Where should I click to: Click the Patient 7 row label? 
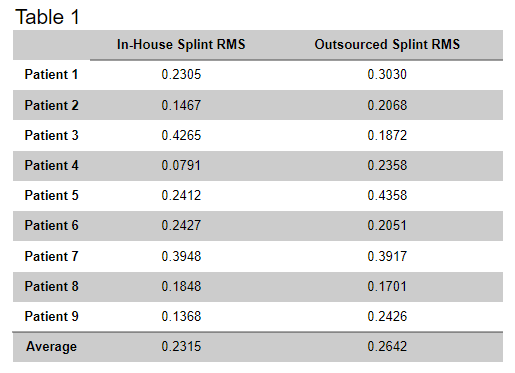point(51,256)
